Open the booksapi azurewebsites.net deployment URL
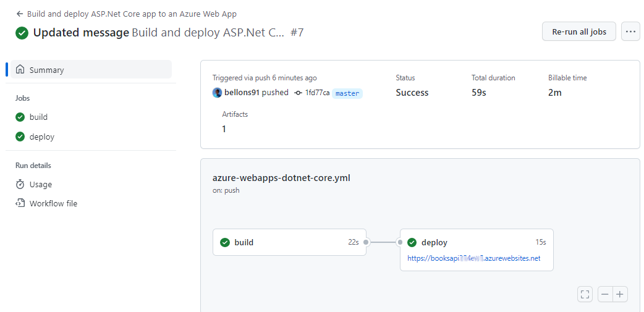Viewport: 644px width, 312px height. pos(474,258)
